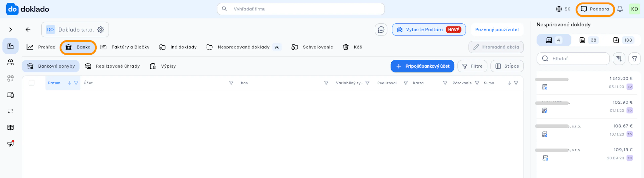Sort by Dátum column arrow
The image size is (644, 178).
click(x=69, y=83)
